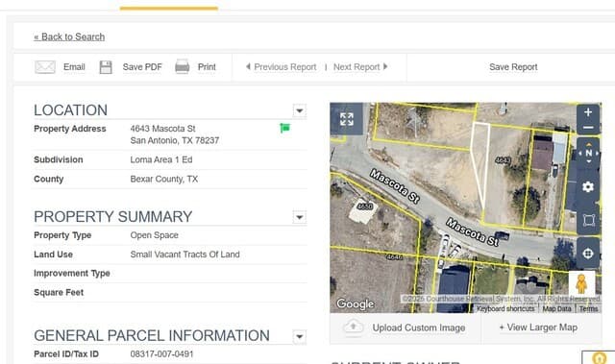Click the upload cloud icon
This screenshot has width=615, height=364.
click(353, 328)
